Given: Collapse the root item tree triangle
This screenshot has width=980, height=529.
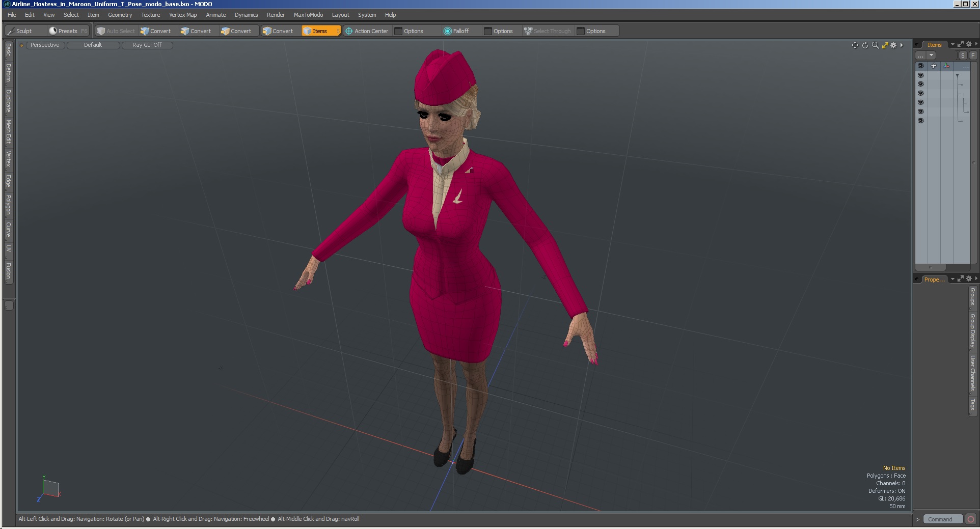Looking at the screenshot, I should 958,75.
